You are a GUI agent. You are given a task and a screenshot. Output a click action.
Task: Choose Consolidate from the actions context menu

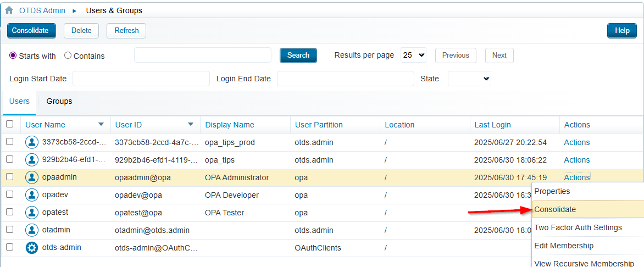[x=555, y=209]
